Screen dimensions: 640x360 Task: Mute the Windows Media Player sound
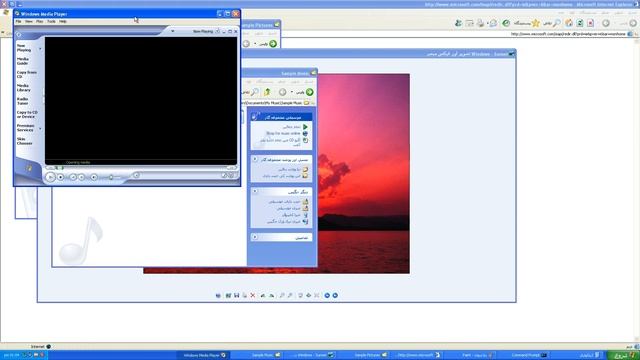coord(94,177)
